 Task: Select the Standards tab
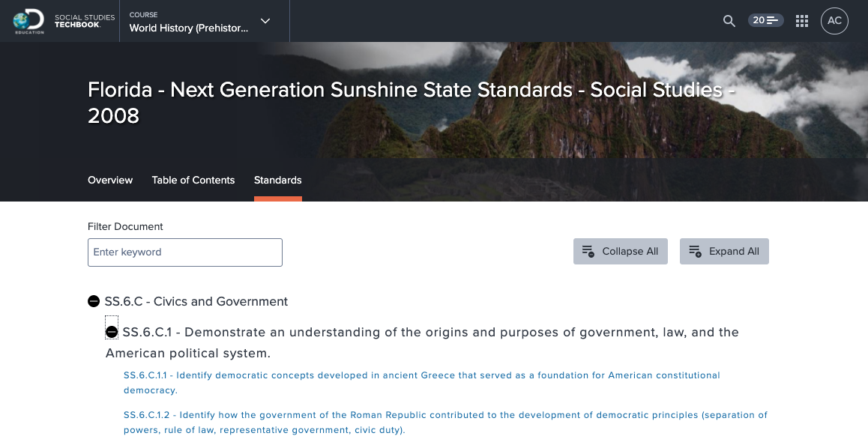click(x=278, y=180)
